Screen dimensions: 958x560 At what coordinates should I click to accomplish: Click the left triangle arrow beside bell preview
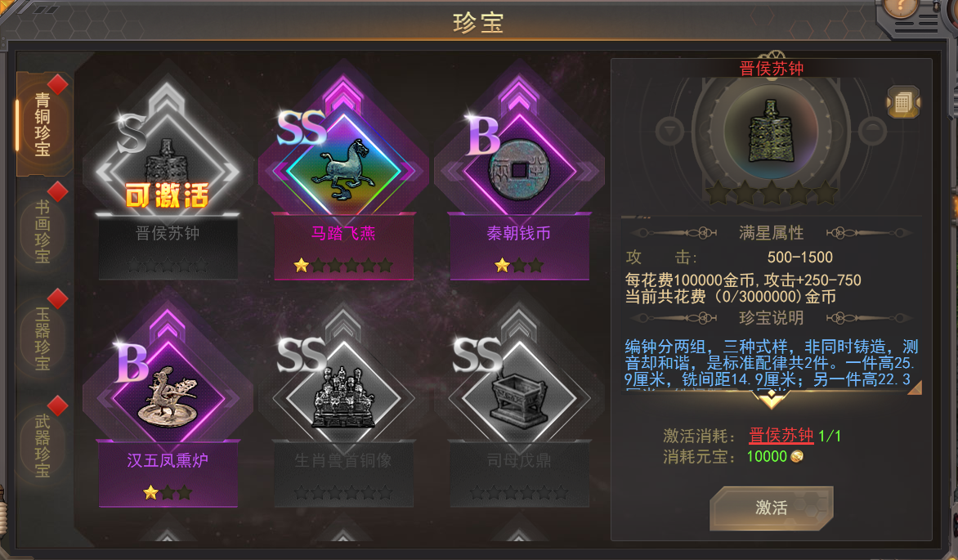669,131
